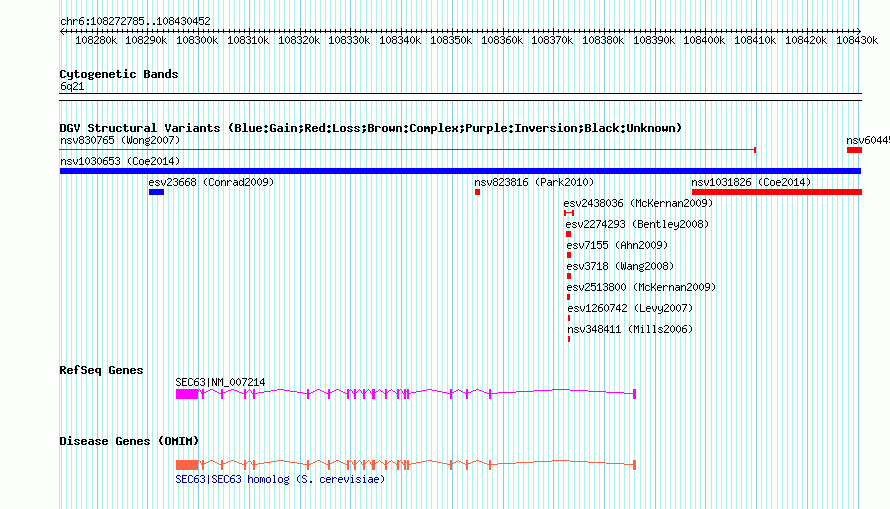This screenshot has width=890, height=509.
Task: Select the red esv2513800 loss marker
Action: pos(568,297)
